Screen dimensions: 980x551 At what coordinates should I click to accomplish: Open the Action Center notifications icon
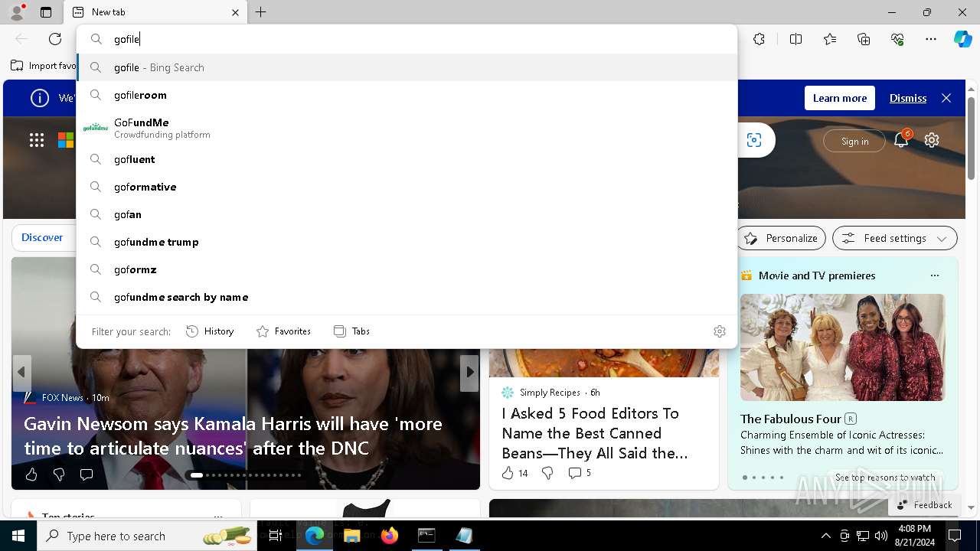tap(955, 536)
